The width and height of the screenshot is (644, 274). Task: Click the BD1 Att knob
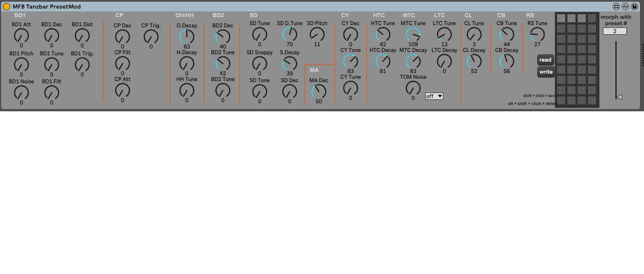(21, 35)
